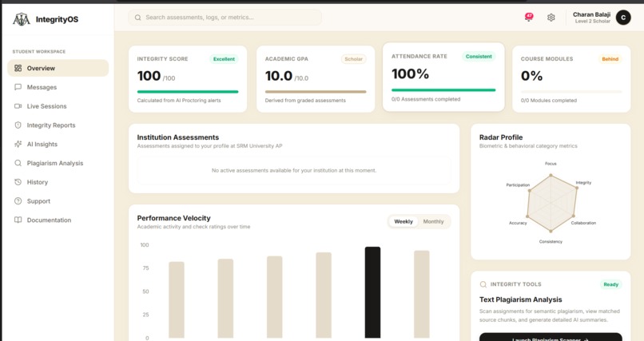This screenshot has height=341, width=644.
Task: Click the Academic GPA card
Action: tap(316, 79)
